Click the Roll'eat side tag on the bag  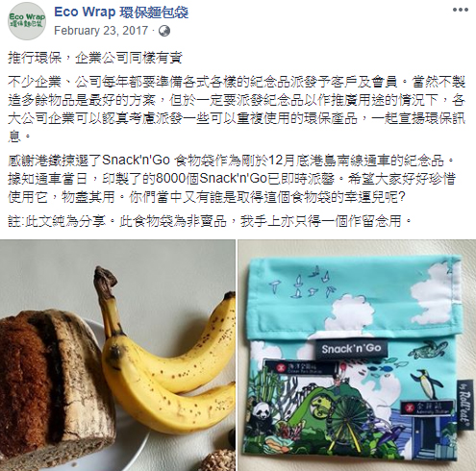point(465,405)
